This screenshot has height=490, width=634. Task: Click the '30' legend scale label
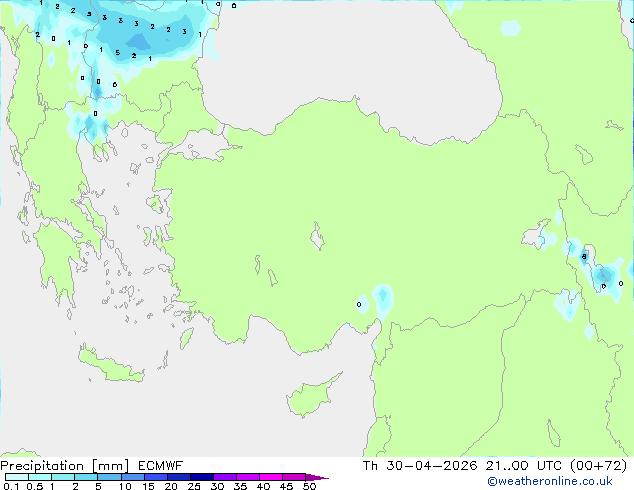[218, 486]
